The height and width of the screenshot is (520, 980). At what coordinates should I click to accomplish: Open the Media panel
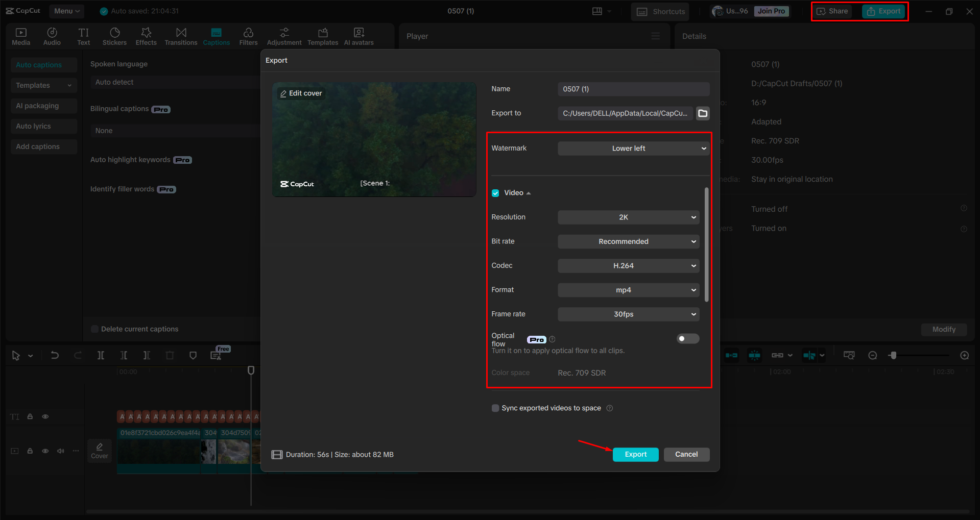[20, 36]
